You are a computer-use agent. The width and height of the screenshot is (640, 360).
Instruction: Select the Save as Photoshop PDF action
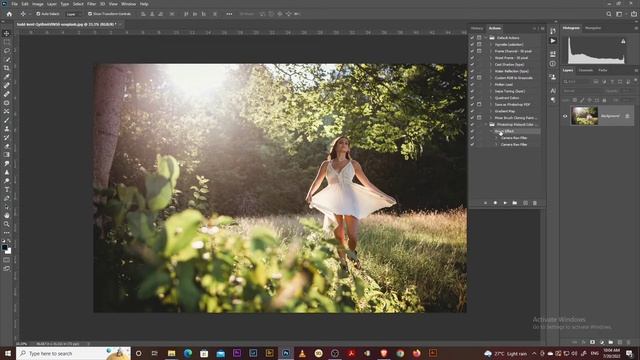pos(512,104)
